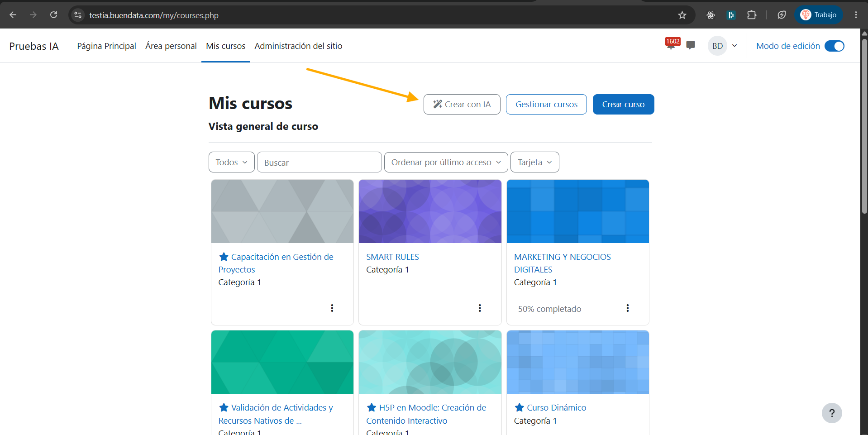Click Categoría 1 under Curso Dinámico
The width and height of the screenshot is (868, 435).
click(535, 421)
